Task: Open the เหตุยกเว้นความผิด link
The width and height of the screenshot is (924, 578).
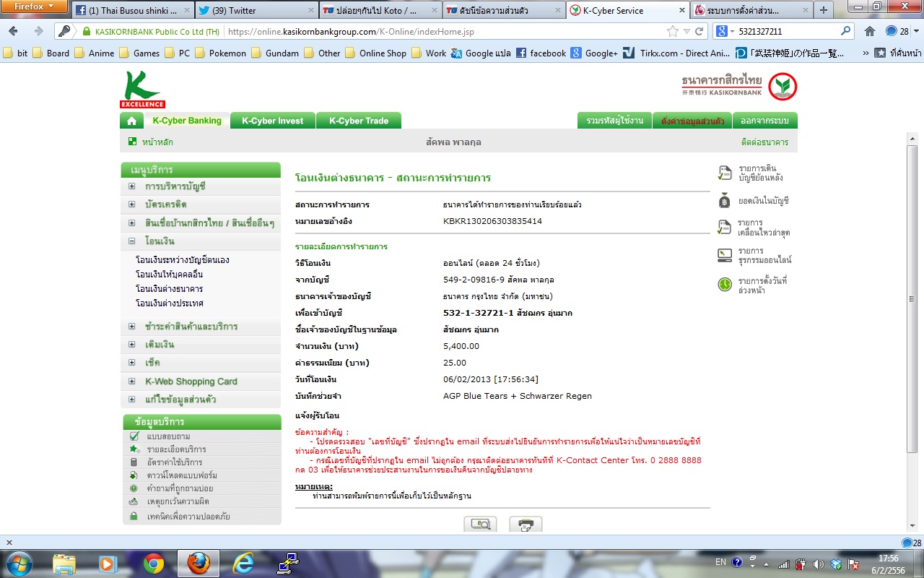Action: [x=177, y=501]
